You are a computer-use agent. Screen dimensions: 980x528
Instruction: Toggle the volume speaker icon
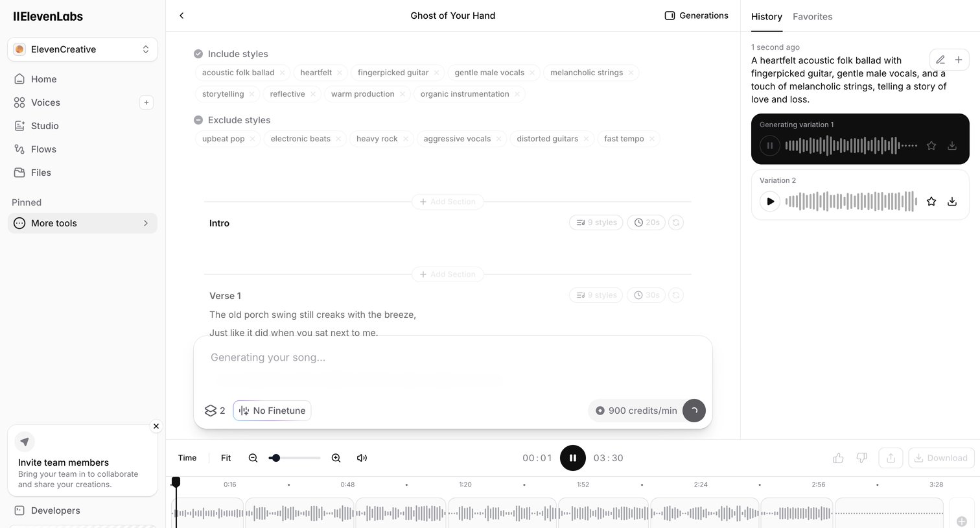coord(362,458)
